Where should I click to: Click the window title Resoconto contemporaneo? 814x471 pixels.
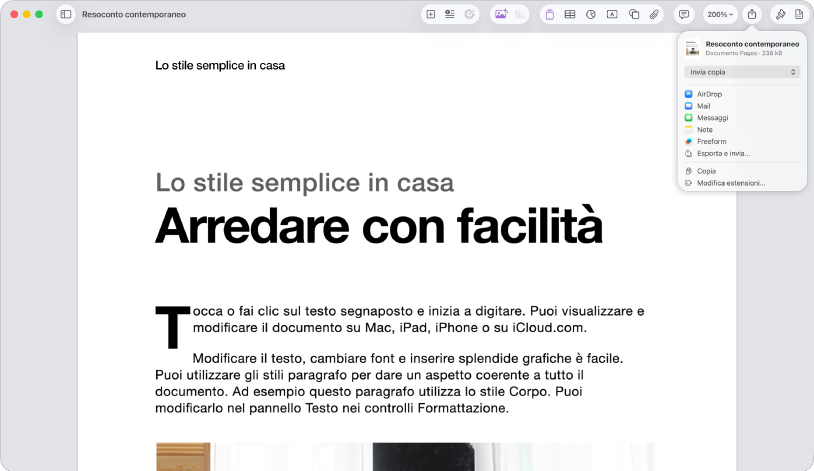pos(134,15)
